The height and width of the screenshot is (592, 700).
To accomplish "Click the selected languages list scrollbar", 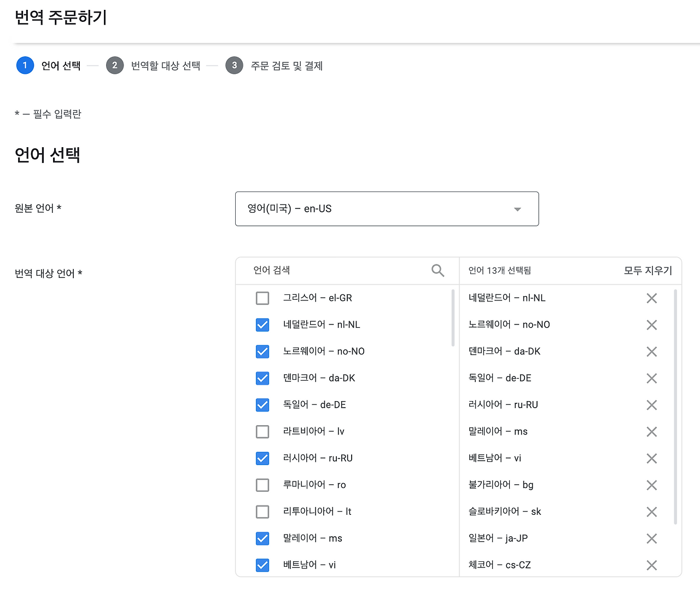I will (675, 407).
